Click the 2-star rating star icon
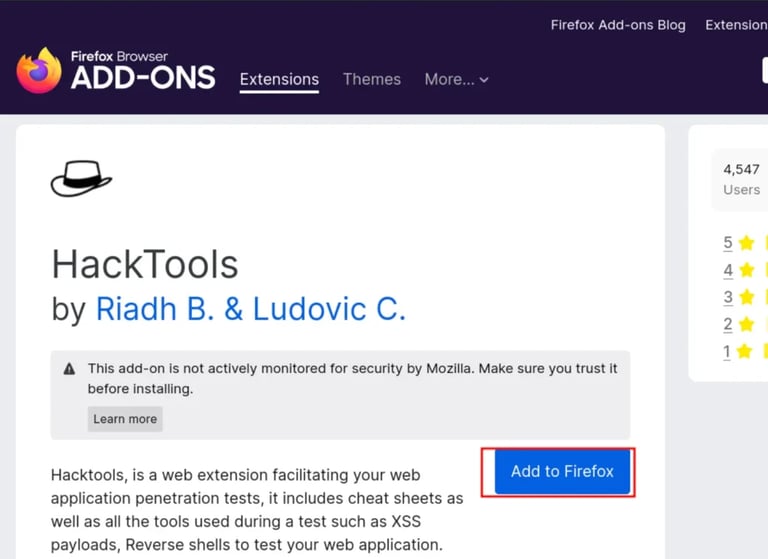This screenshot has width=768, height=559. click(746, 324)
